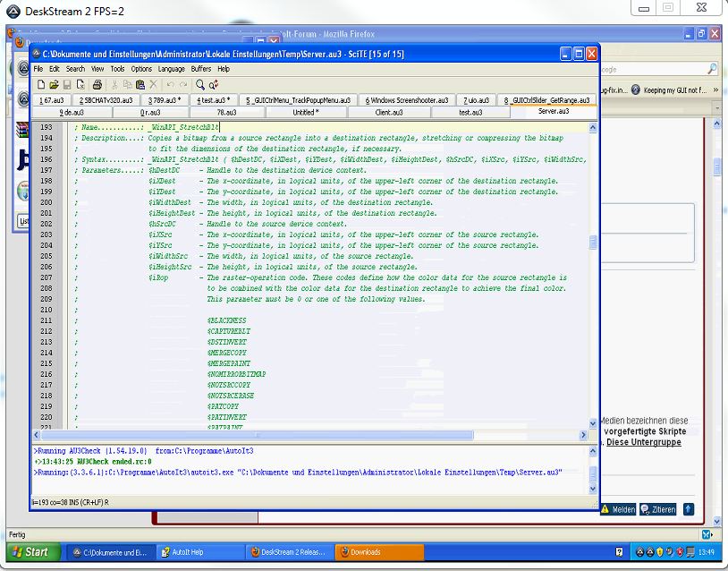
Task: Click the Paste icon in SciTE toolbar
Action: 140,84
